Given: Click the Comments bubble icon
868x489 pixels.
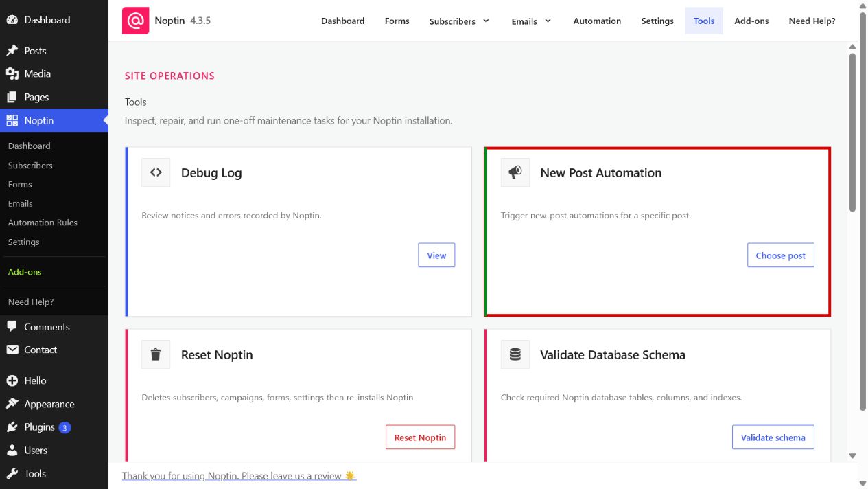Looking at the screenshot, I should click(x=12, y=327).
